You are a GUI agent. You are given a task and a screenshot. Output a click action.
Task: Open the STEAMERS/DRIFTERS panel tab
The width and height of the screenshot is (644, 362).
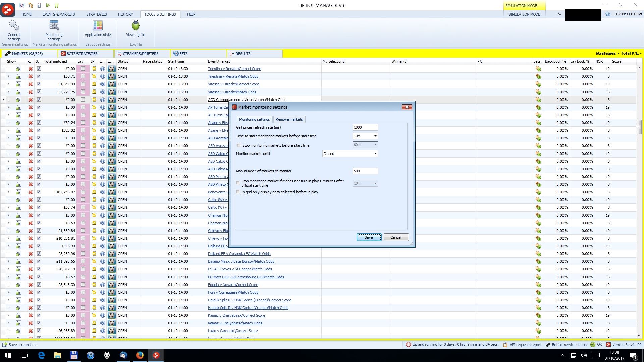point(142,54)
